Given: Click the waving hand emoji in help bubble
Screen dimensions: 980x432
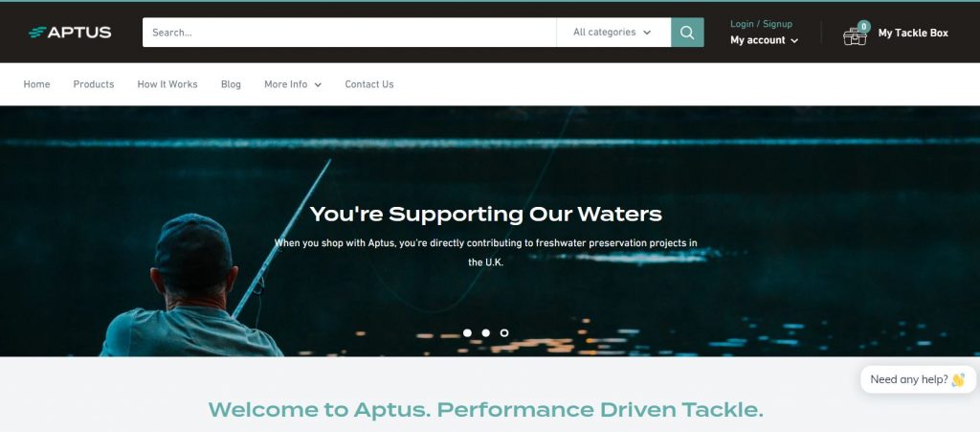Looking at the screenshot, I should pos(958,379).
